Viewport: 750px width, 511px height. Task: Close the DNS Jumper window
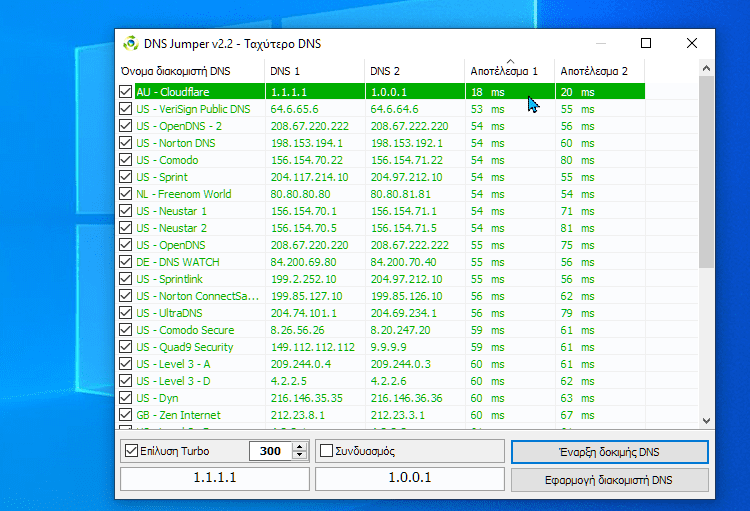(x=692, y=43)
